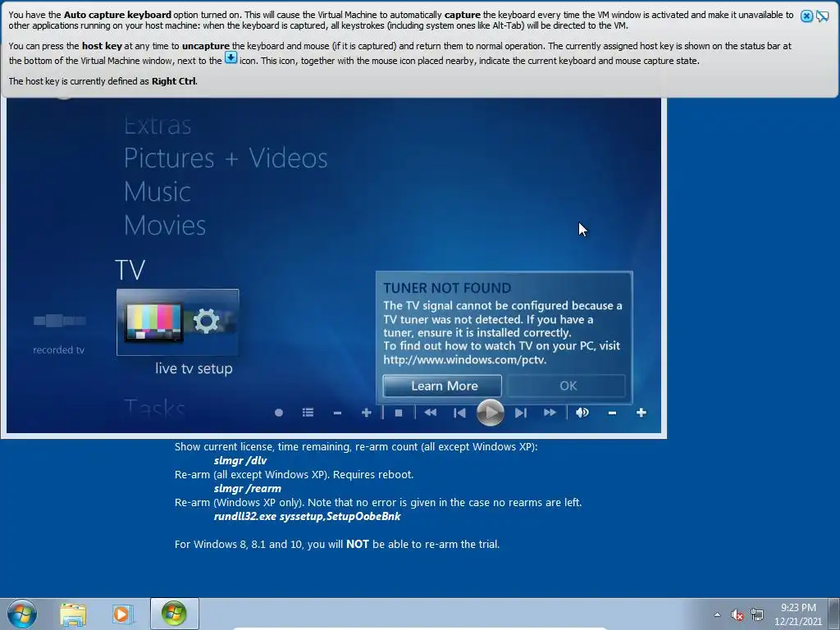This screenshot has width=840, height=630.
Task: Click the round play button
Action: point(491,413)
